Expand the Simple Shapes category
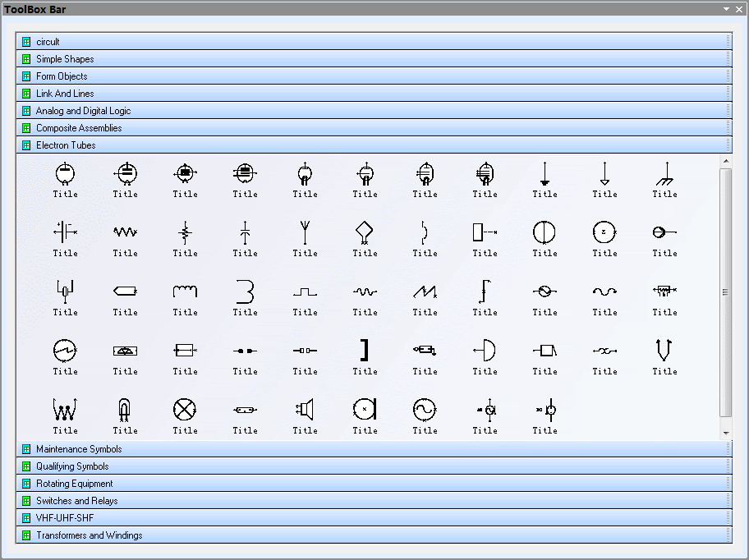Image resolution: width=749 pixels, height=560 pixels. [x=374, y=59]
